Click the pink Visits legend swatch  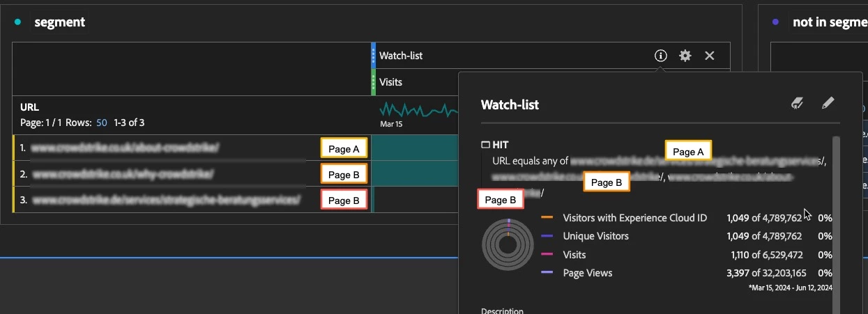click(x=547, y=255)
